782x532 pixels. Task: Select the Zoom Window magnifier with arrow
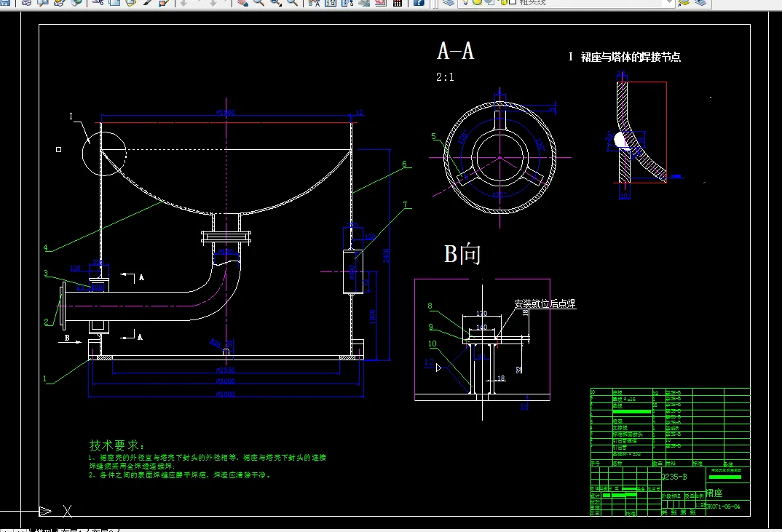pyautogui.click(x=276, y=2)
